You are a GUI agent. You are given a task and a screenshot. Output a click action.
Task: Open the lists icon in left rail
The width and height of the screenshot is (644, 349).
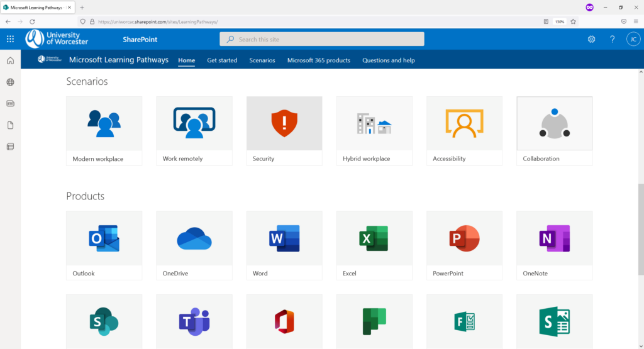10,147
